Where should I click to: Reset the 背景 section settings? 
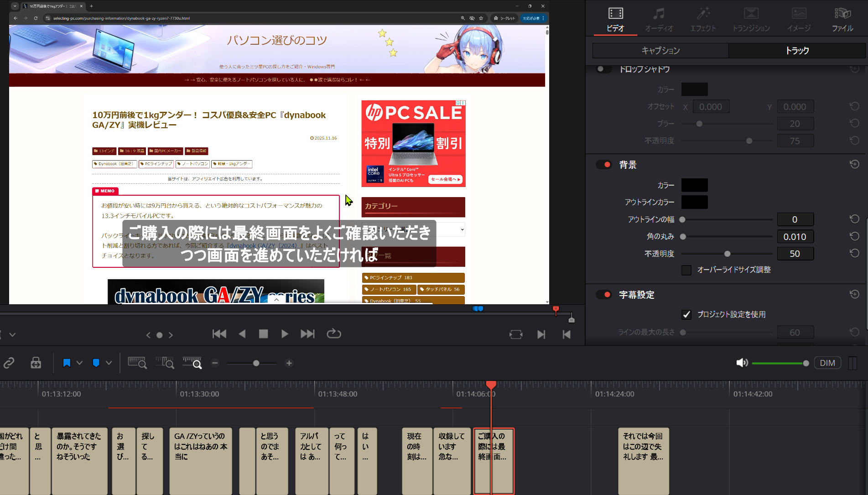coord(854,164)
